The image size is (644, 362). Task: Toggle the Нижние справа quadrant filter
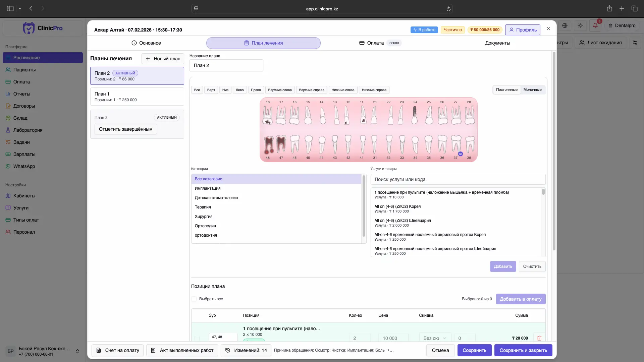coord(374,90)
